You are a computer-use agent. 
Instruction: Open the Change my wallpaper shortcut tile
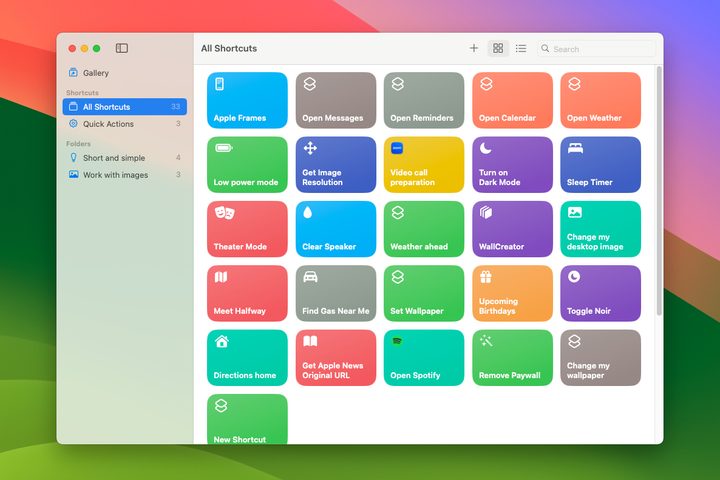(x=601, y=357)
